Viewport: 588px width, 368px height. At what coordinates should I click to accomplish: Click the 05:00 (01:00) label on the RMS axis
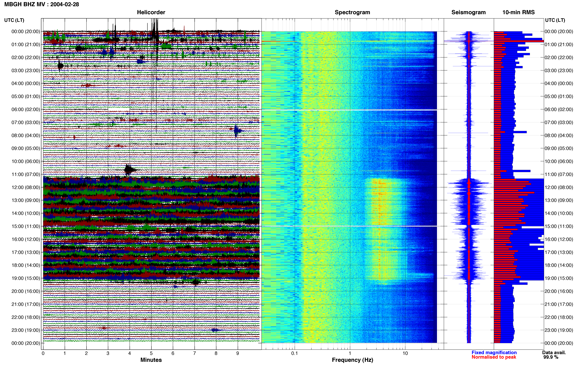click(559, 96)
